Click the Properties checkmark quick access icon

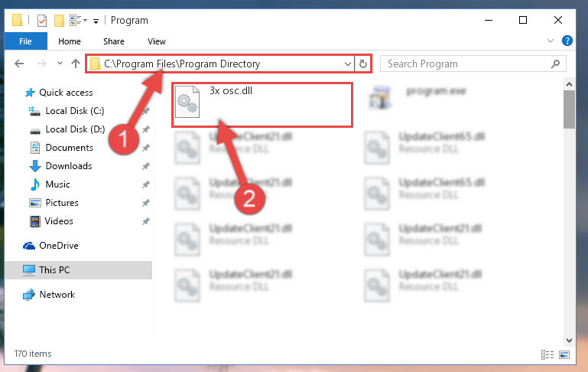click(x=42, y=20)
